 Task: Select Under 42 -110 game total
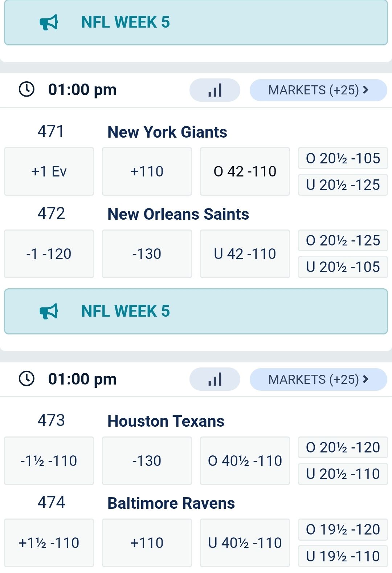pos(245,254)
